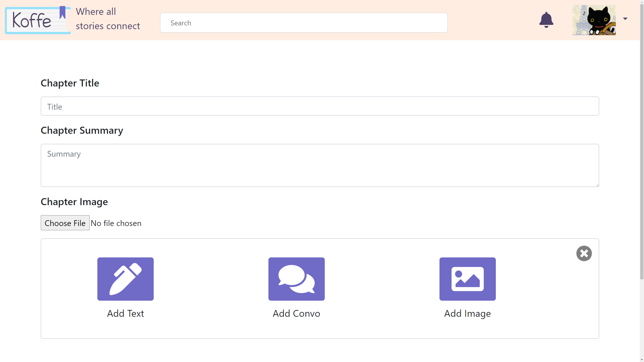Click the Add Convo chat bubbles icon
Viewport: 644px width, 362px height.
coord(297,279)
